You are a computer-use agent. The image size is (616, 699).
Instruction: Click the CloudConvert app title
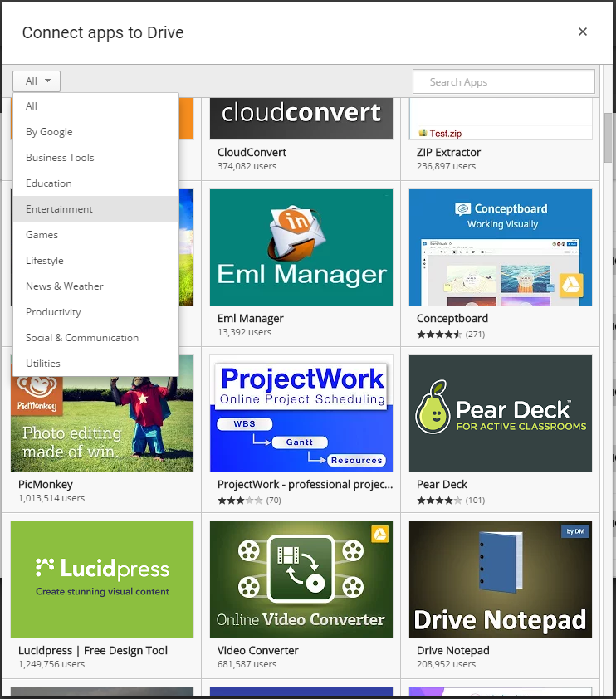[x=252, y=153]
